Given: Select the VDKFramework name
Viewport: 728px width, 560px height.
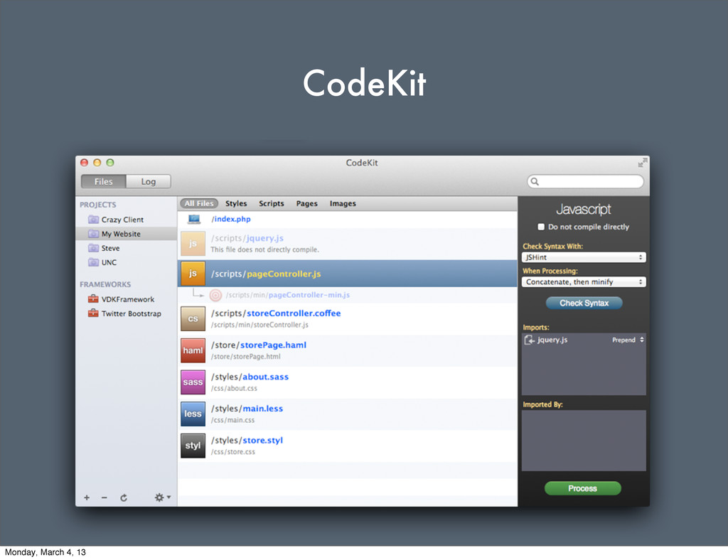Looking at the screenshot, I should coord(128,299).
